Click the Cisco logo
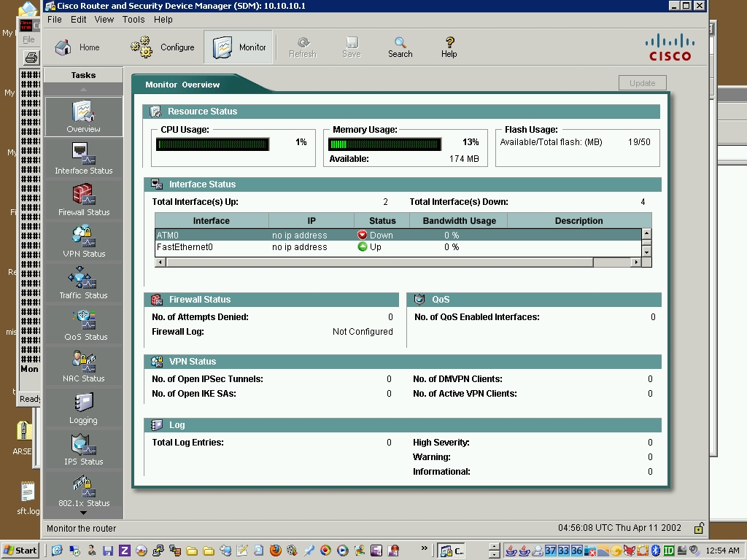Viewport: 747px width, 560px height. [x=670, y=47]
